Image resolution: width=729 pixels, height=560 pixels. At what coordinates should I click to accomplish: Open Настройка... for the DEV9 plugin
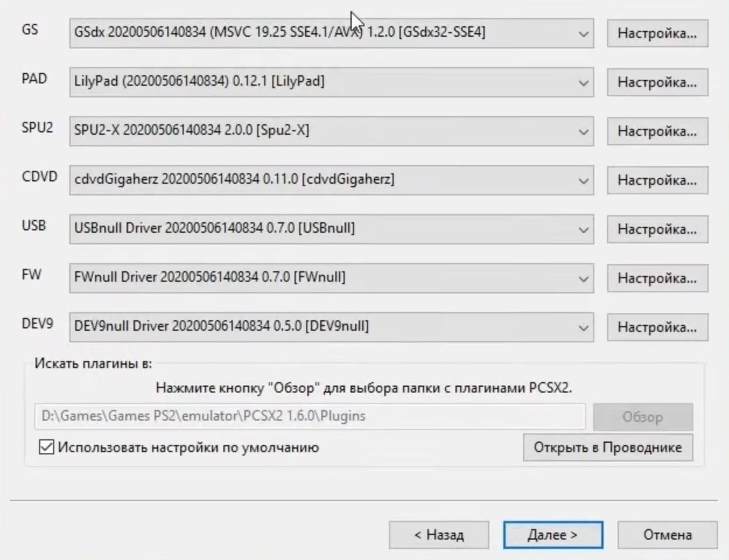pyautogui.click(x=657, y=327)
